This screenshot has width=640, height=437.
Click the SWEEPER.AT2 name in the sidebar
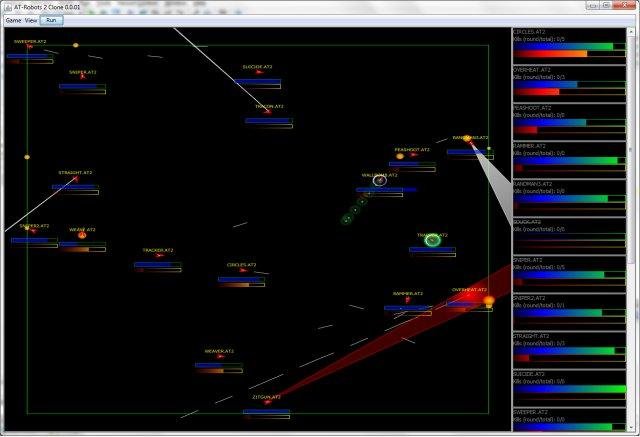531,412
